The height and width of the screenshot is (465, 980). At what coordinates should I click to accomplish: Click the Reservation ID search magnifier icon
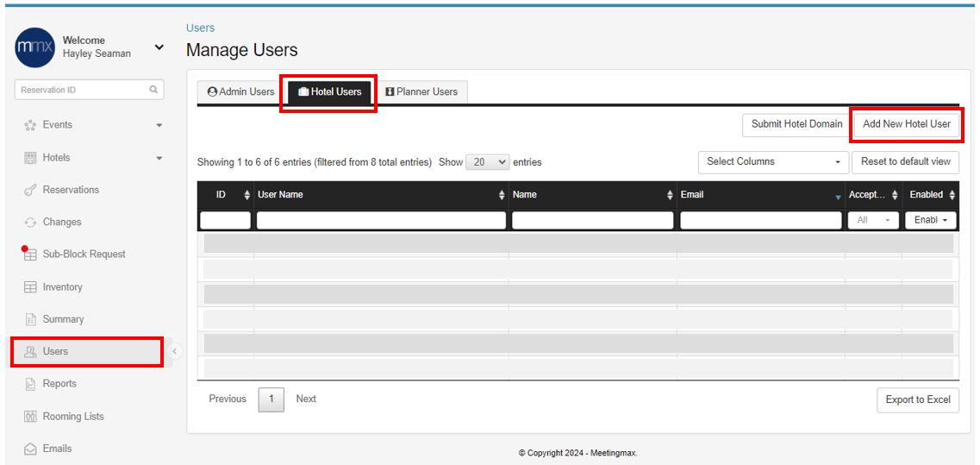coord(153,90)
